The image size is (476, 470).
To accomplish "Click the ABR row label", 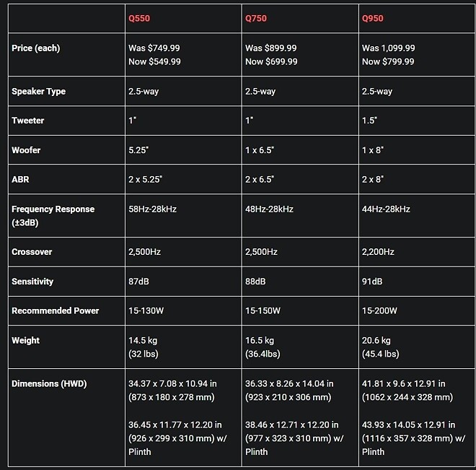I will [20, 179].
